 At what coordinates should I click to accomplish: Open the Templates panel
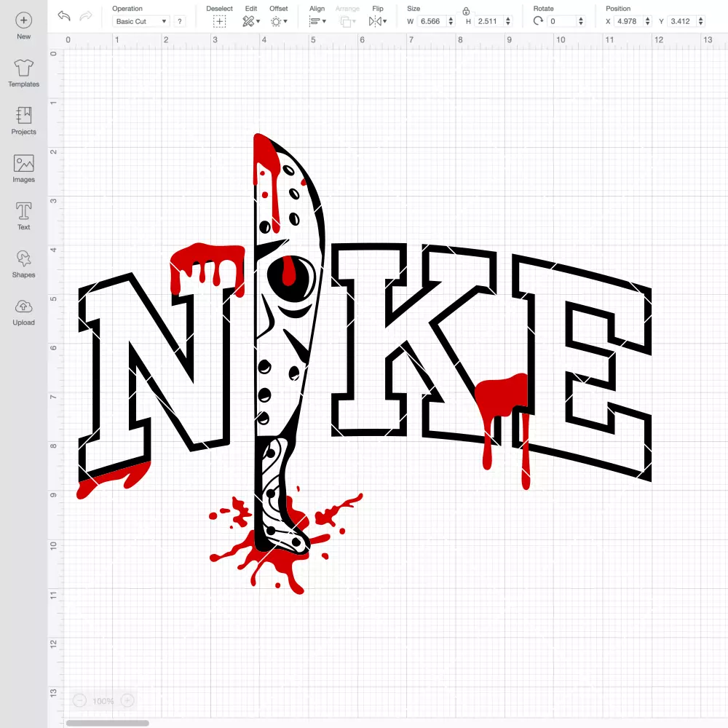click(24, 74)
